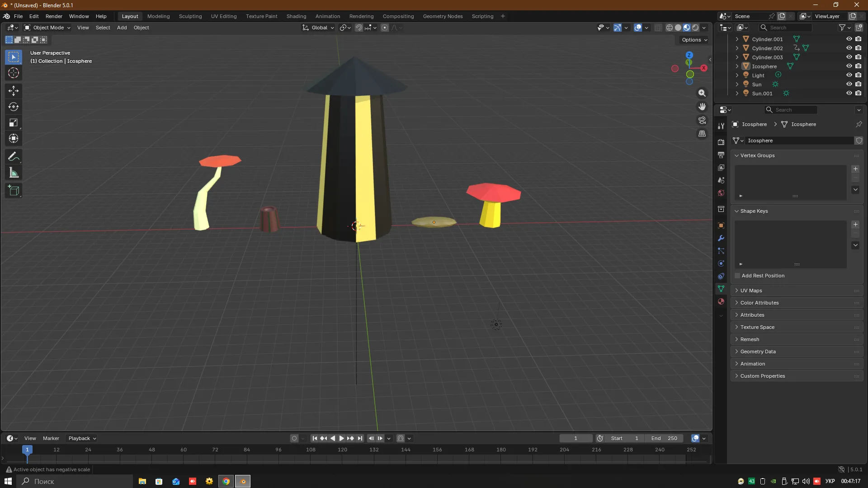The width and height of the screenshot is (868, 488).
Task: Open the Render properties tab
Action: coord(721,142)
